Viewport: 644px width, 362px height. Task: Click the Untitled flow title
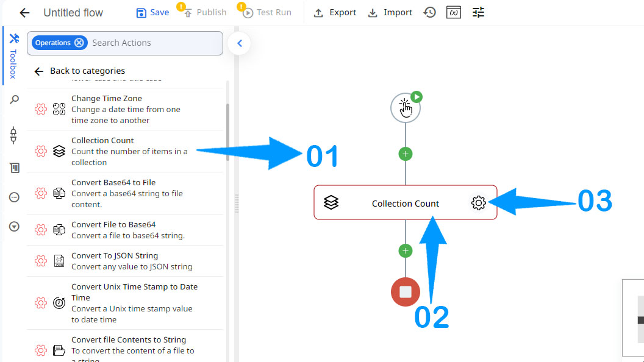[73, 13]
